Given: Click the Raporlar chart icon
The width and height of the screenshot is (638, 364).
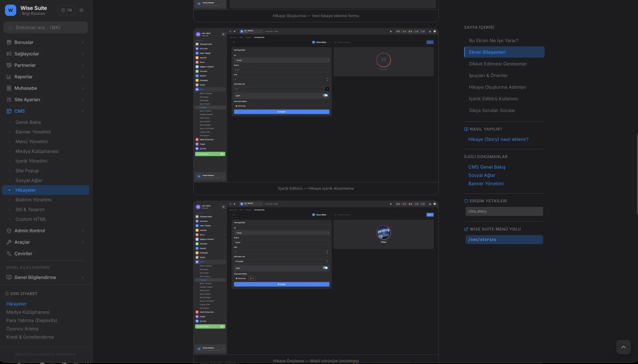Looking at the screenshot, I should pyautogui.click(x=9, y=77).
